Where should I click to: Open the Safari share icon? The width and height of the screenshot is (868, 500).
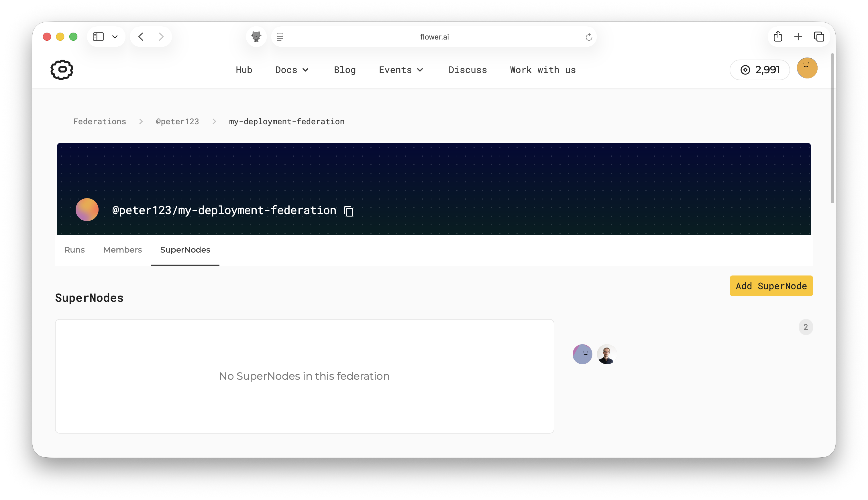[x=778, y=36]
